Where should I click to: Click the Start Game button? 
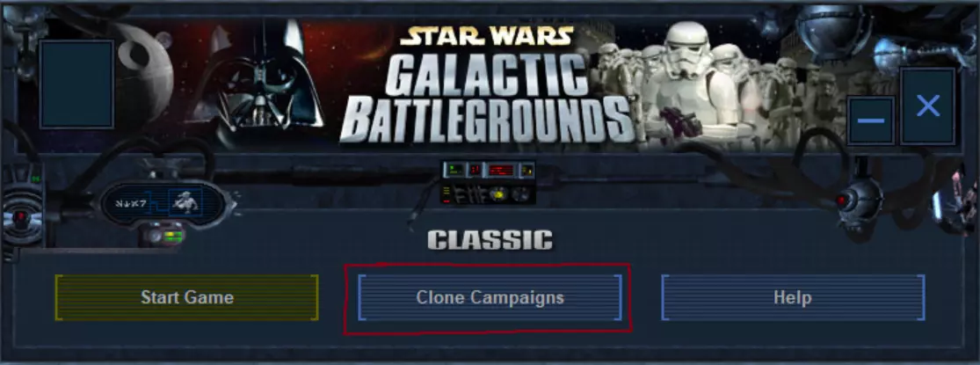pyautogui.click(x=187, y=297)
